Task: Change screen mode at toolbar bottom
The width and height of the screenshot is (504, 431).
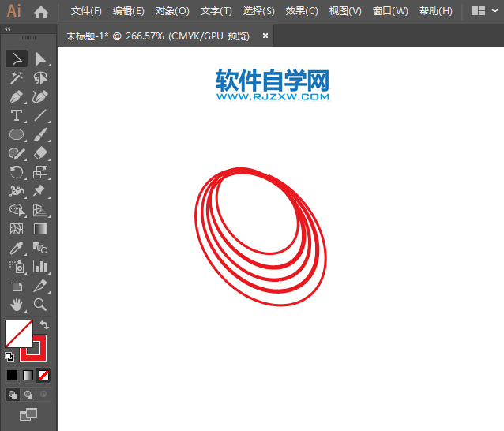Action: [28, 414]
